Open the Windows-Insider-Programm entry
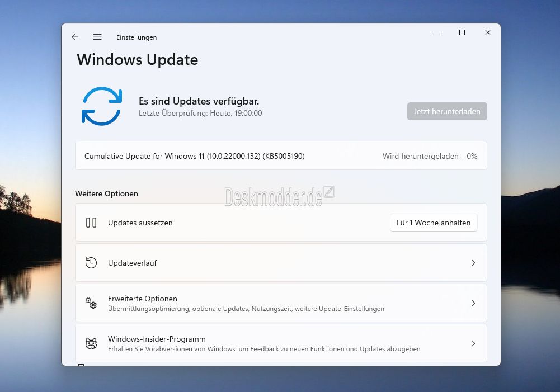560x392 pixels. pyautogui.click(x=281, y=343)
